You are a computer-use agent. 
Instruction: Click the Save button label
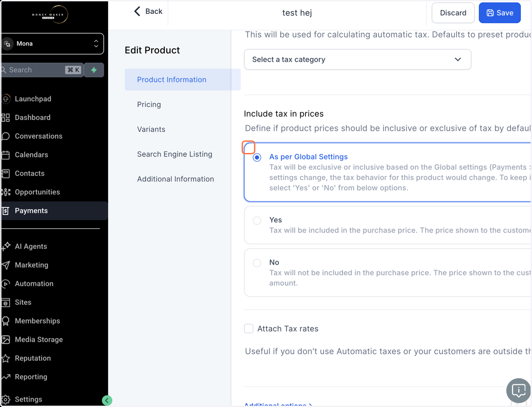(x=505, y=13)
